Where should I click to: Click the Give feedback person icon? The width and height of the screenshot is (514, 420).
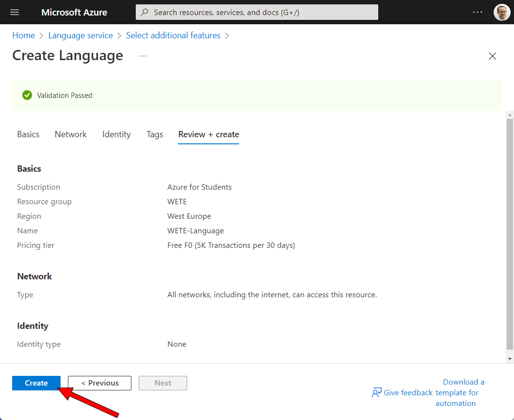[x=376, y=392]
